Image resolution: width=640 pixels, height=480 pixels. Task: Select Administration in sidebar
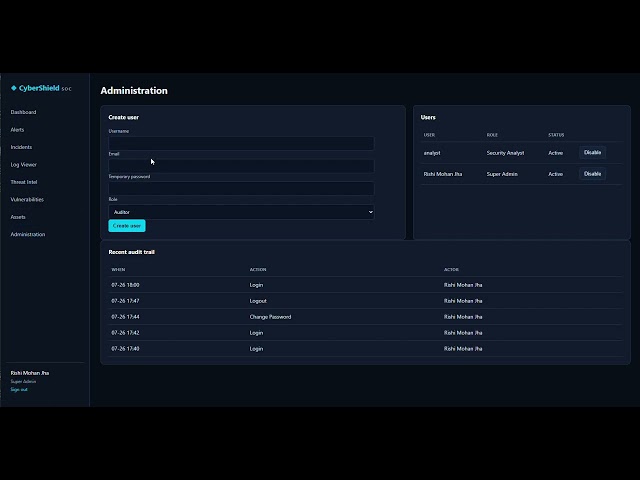(x=28, y=234)
